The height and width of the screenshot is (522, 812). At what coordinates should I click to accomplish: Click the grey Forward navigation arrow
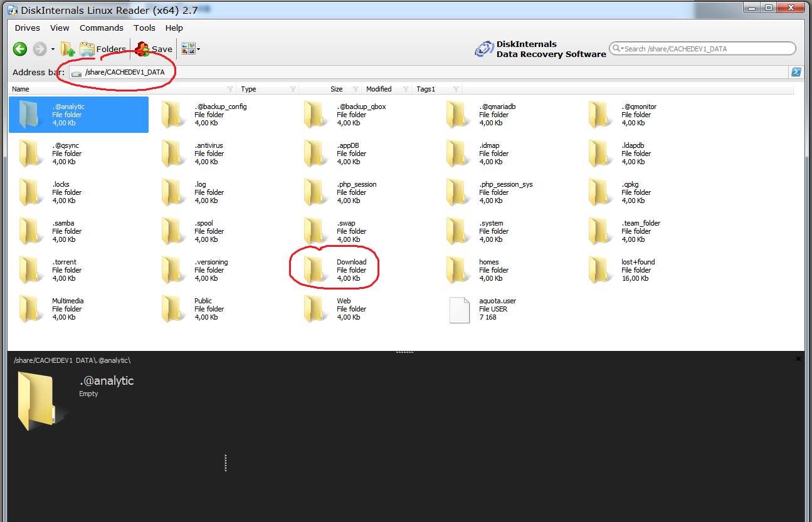coord(40,49)
